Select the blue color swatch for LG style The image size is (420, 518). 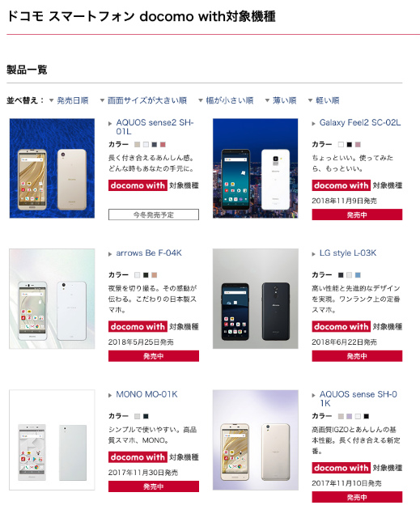coord(358,275)
